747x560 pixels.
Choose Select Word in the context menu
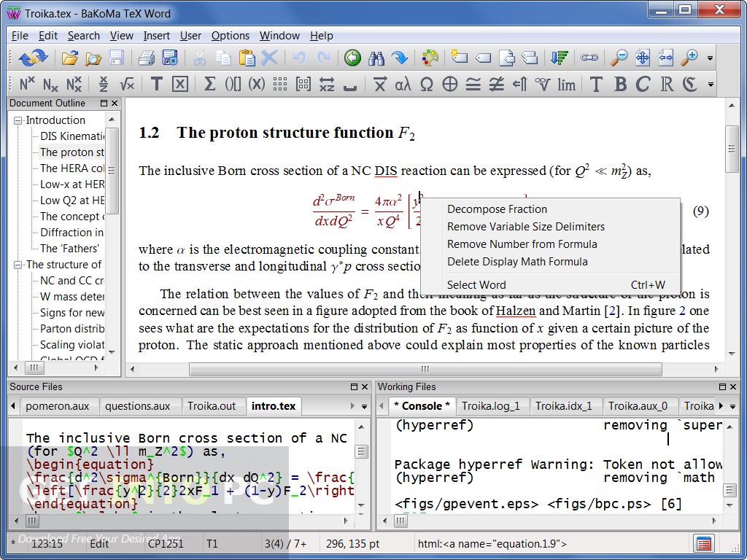click(550, 285)
